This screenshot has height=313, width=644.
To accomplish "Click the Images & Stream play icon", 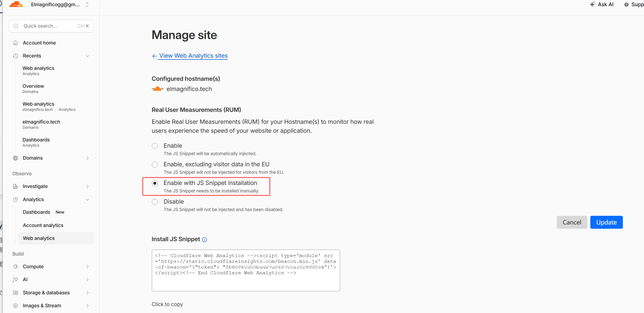I will point(15,306).
